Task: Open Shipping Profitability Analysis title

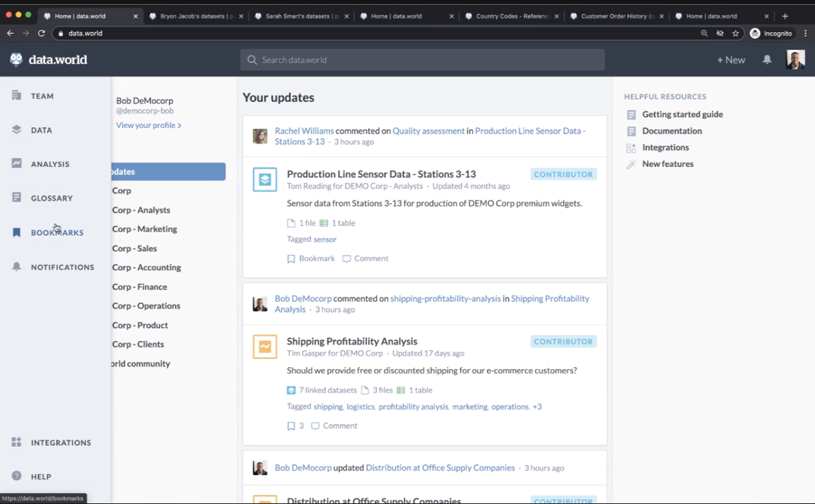Action: [352, 341]
